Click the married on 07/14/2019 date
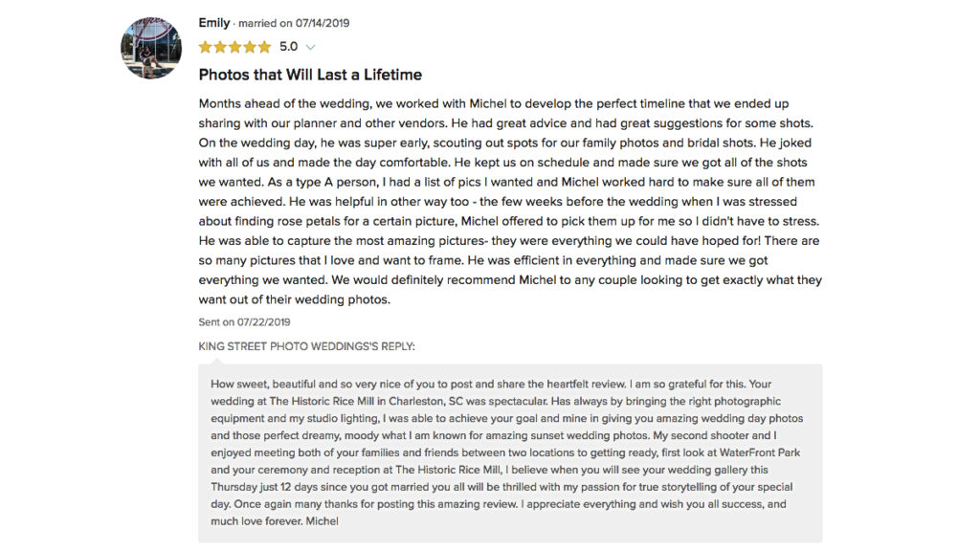 [294, 23]
